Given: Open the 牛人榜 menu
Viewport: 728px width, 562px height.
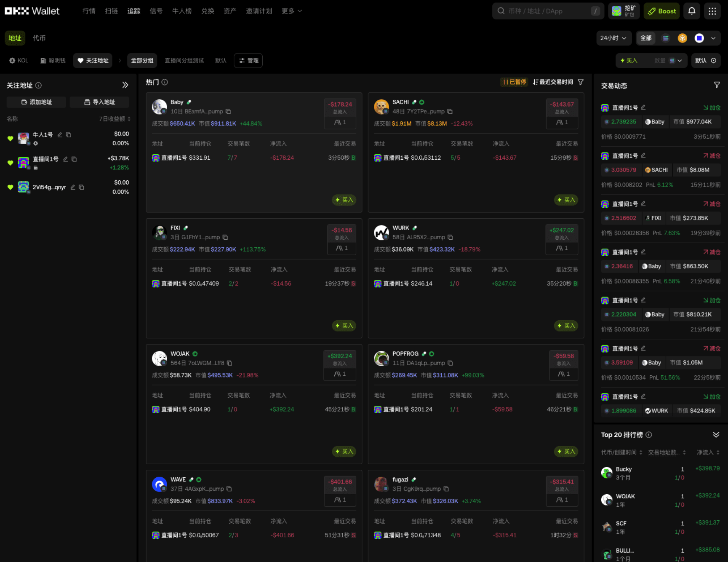Looking at the screenshot, I should point(182,11).
